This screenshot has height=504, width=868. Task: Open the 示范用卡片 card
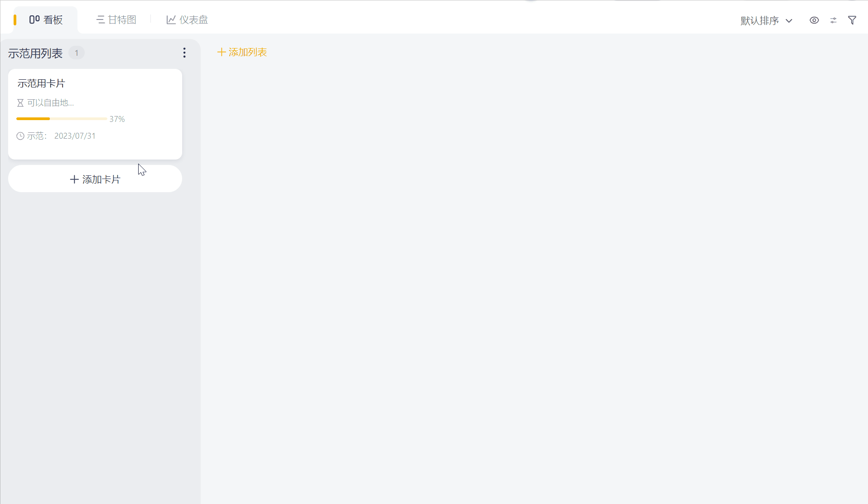[x=95, y=114]
